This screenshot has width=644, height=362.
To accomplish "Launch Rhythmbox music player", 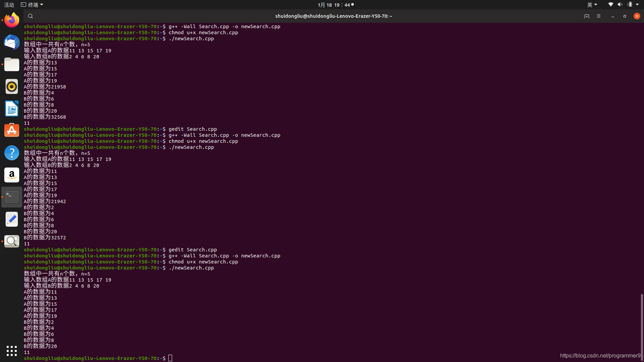I will pyautogui.click(x=12, y=86).
